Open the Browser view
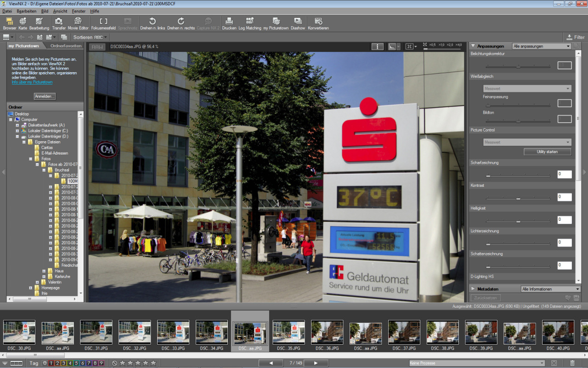 click(9, 23)
